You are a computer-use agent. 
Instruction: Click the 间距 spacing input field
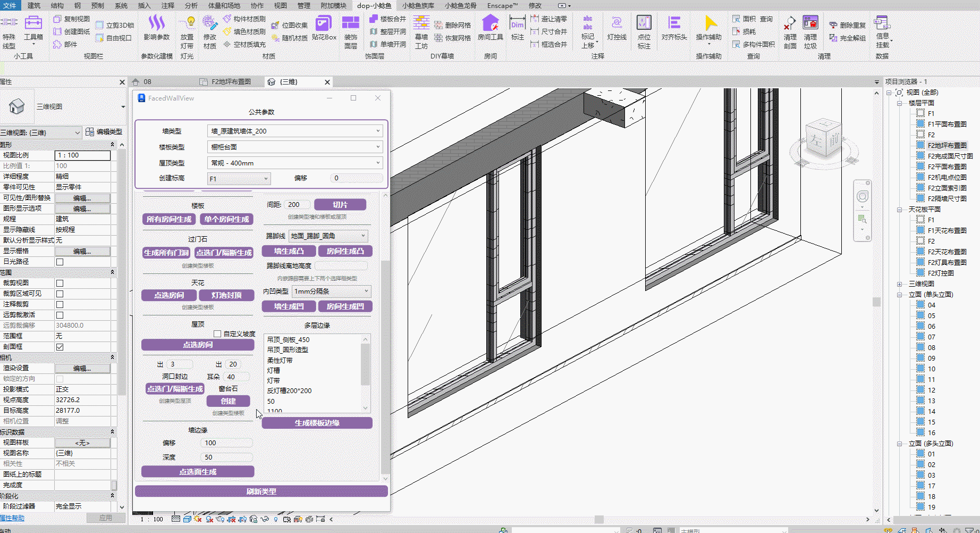point(298,205)
